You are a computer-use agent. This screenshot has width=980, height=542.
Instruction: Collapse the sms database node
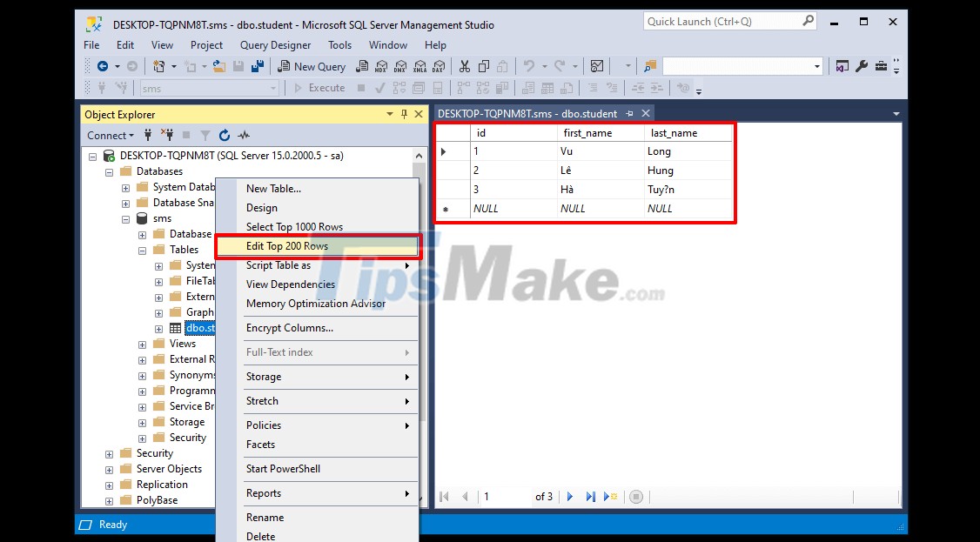pyautogui.click(x=125, y=218)
